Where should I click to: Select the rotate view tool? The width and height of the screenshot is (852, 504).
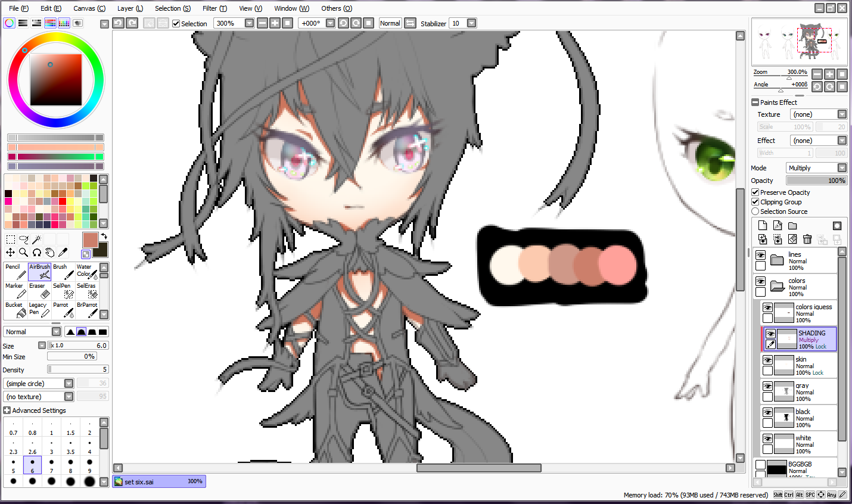[x=37, y=253]
